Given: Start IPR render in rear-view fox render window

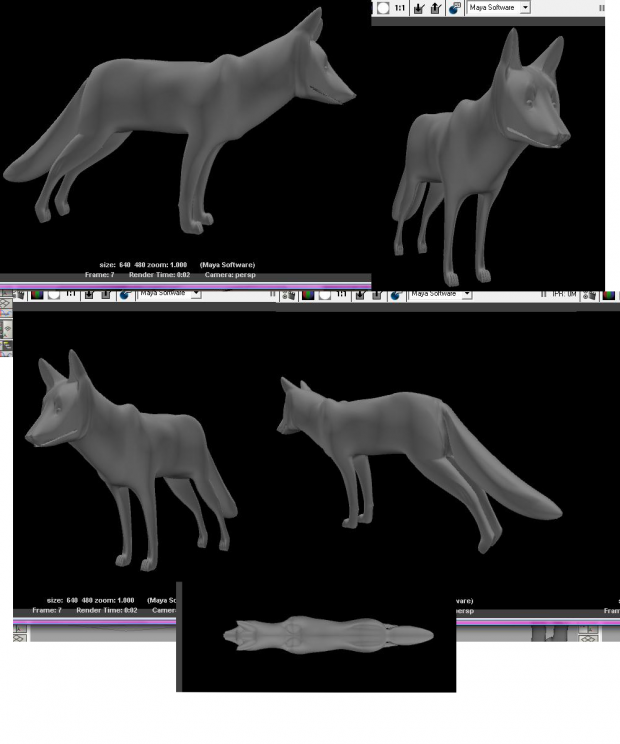Looking at the screenshot, I should 288,296.
